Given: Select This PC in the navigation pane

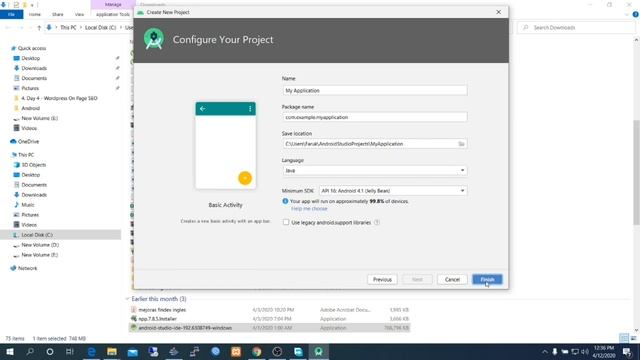Looking at the screenshot, I should 26,155.
